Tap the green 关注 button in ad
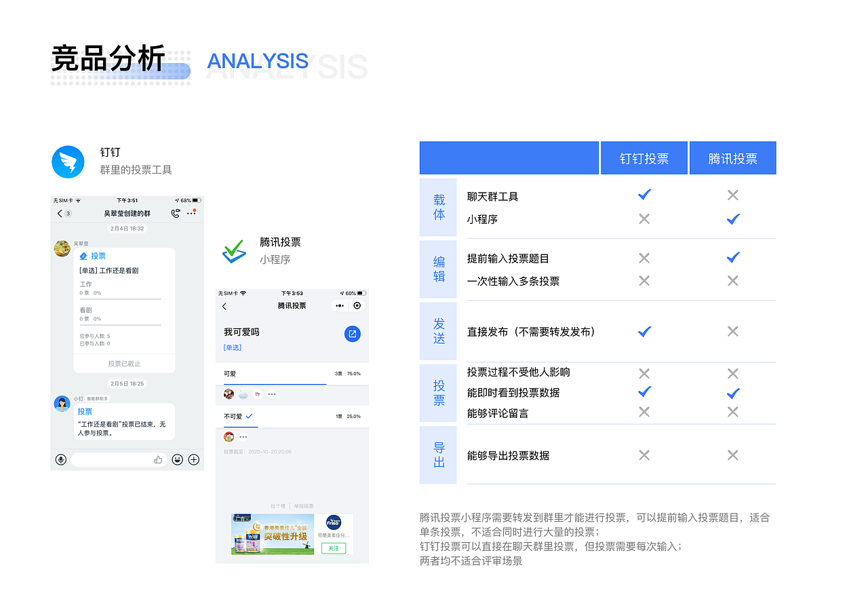 (333, 548)
